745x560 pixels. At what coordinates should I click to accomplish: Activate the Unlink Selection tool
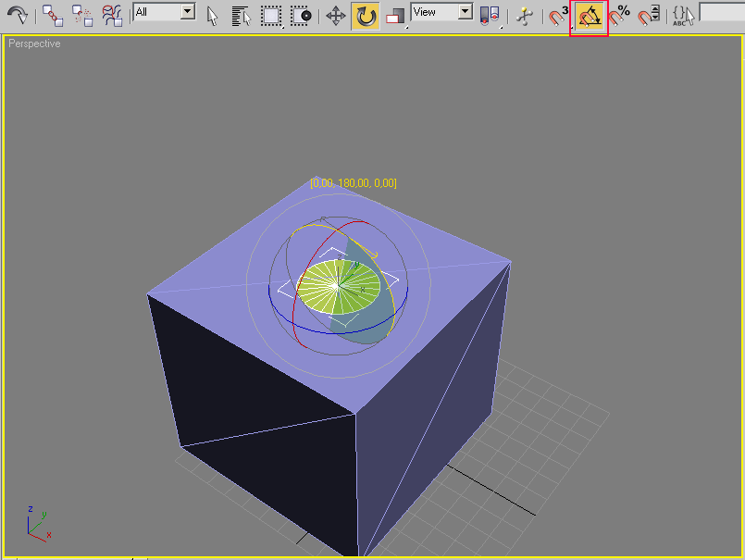82,15
